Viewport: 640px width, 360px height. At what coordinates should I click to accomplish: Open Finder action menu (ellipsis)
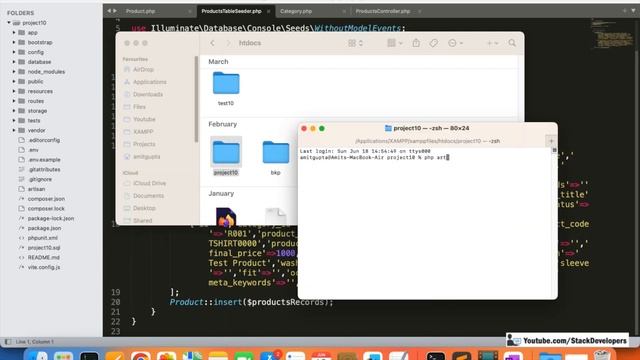[455, 43]
